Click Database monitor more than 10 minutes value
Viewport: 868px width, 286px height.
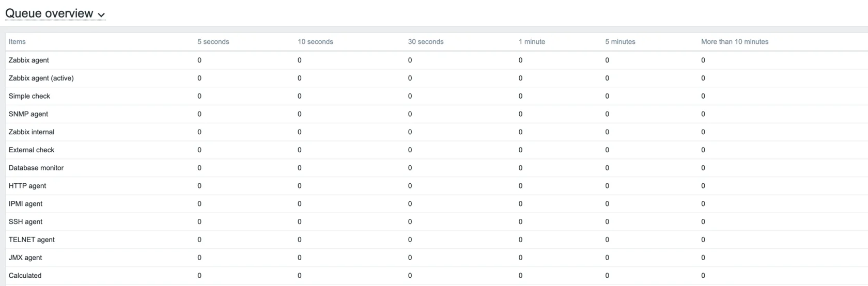[703, 168]
